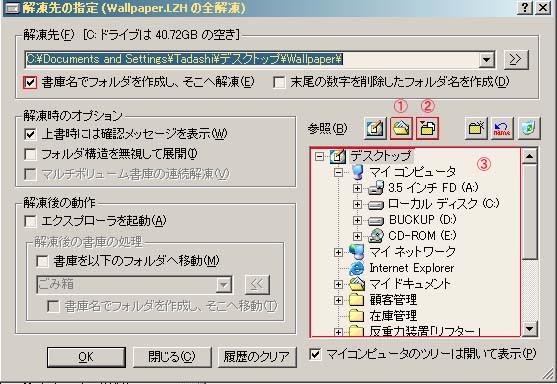Select マイ ドキュメント label in tree

pyautogui.click(x=410, y=283)
